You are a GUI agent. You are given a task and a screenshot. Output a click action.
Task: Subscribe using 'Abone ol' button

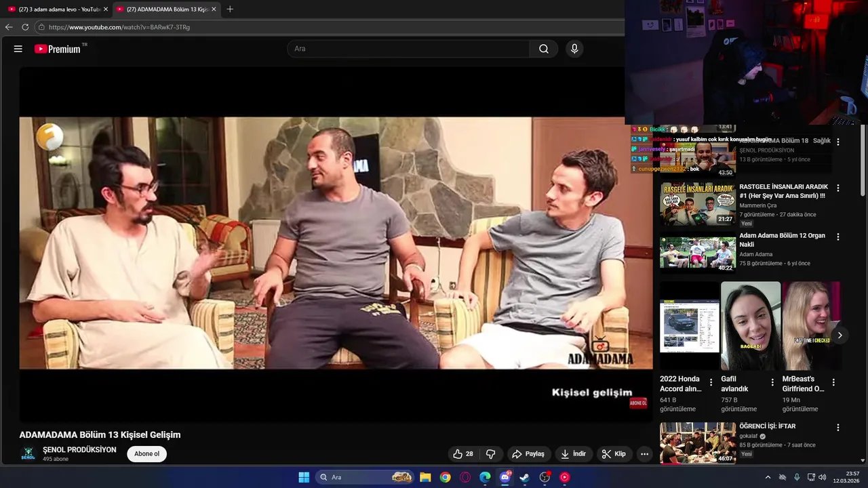tap(146, 454)
